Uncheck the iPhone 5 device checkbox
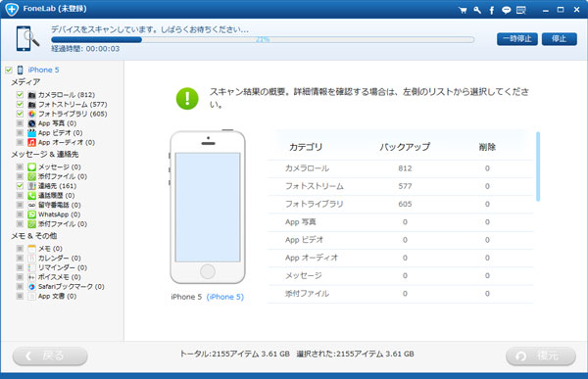 (9, 71)
